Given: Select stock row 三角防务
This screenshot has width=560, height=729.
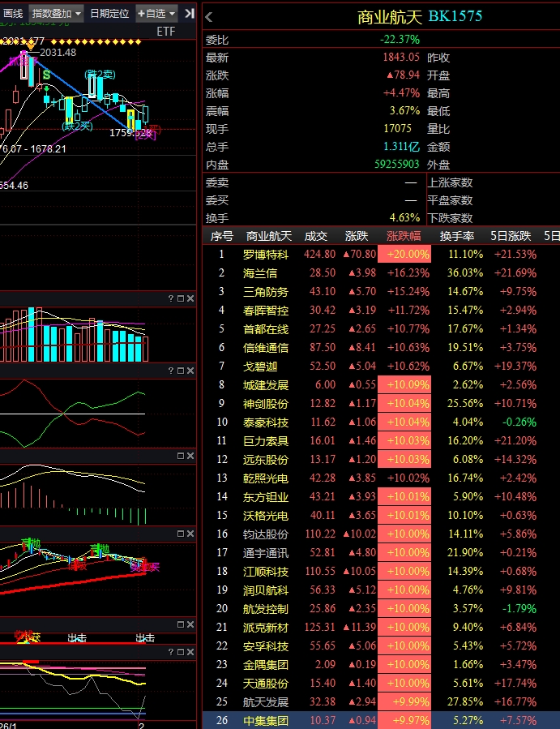Looking at the screenshot, I should (381, 291).
